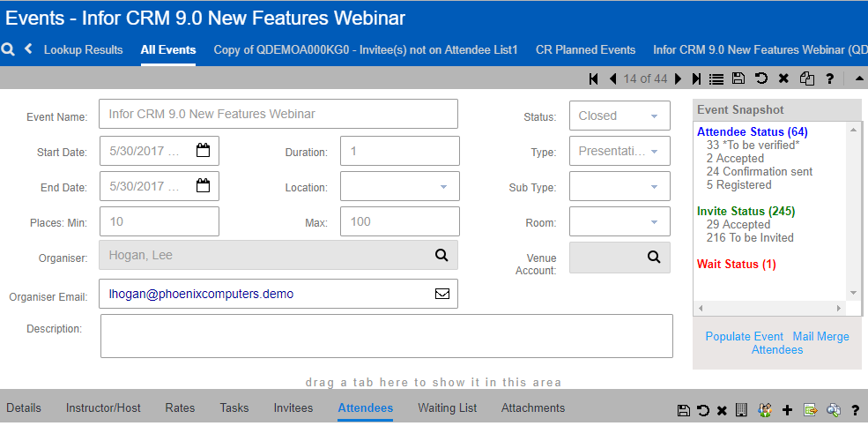Click the back chevron beside Lookup Results
The height and width of the screenshot is (426, 868).
point(28,49)
